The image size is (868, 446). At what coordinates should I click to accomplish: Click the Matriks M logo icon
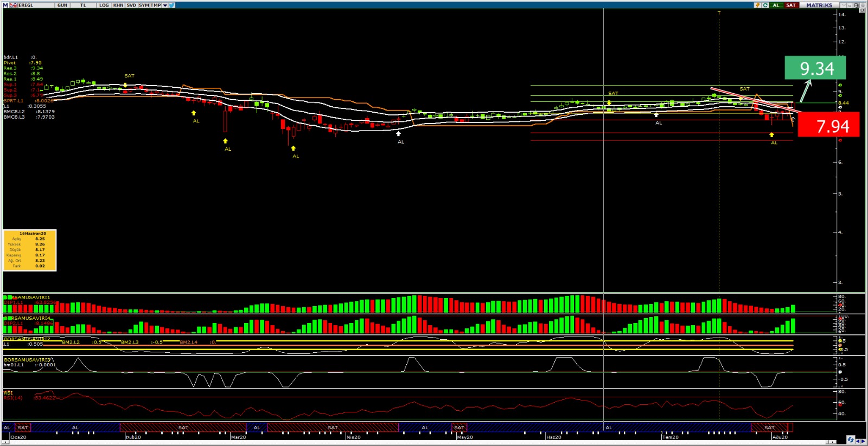5,5
